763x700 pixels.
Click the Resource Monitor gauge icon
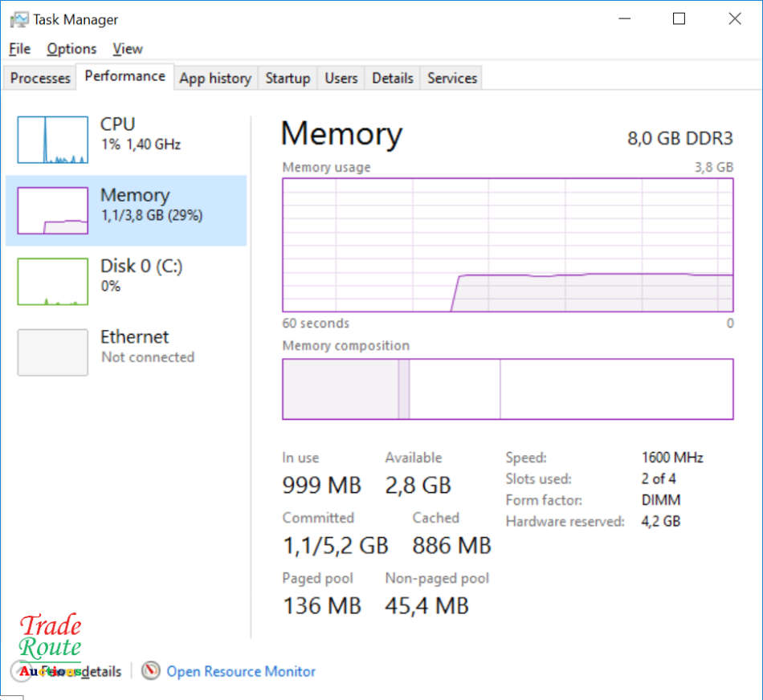(x=150, y=670)
